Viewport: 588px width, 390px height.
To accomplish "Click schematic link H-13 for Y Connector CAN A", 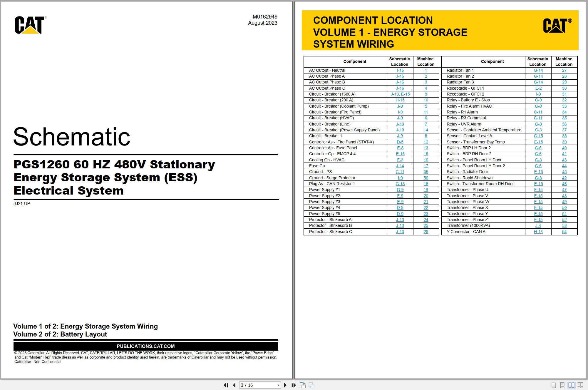I will (x=538, y=232).
